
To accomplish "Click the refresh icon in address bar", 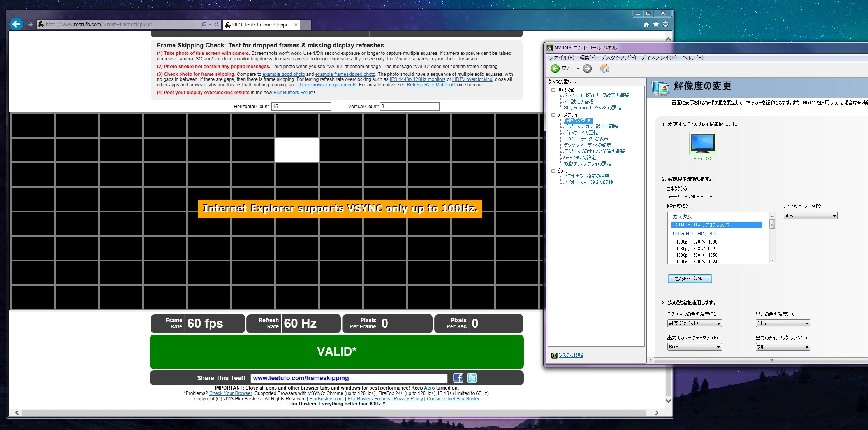I will pos(217,24).
